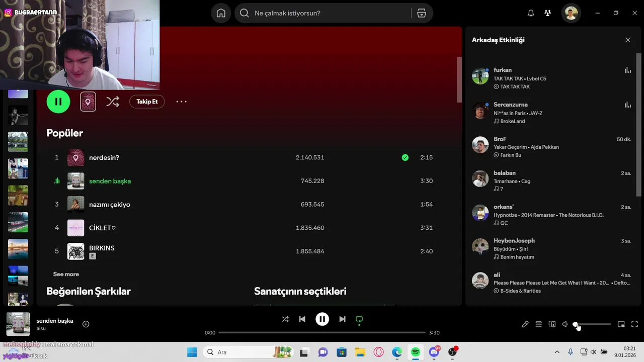Image resolution: width=644 pixels, height=362 pixels.
Task: Toggle the green repeat button
Action: click(x=359, y=319)
